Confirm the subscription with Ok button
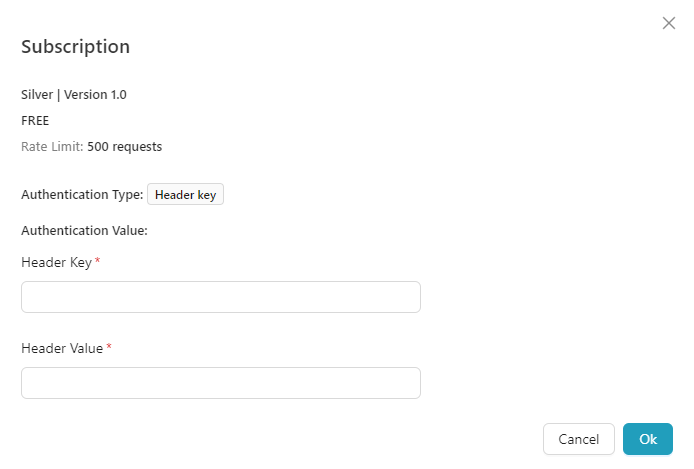This screenshot has height=469, width=694. tap(648, 439)
